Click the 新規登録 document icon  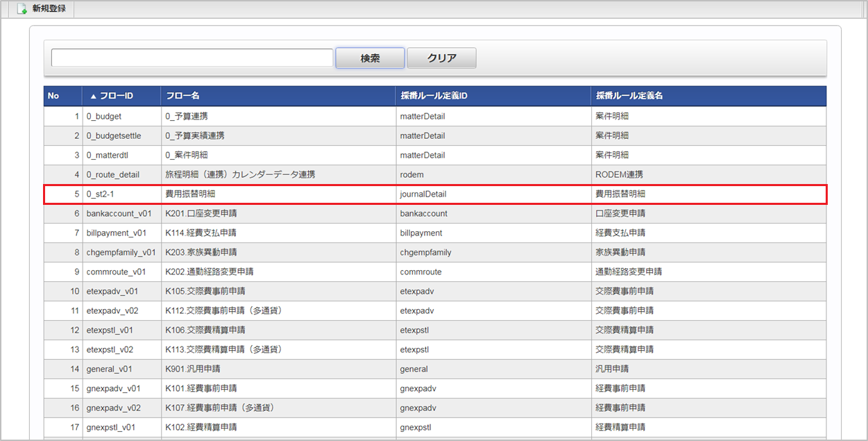(x=22, y=9)
